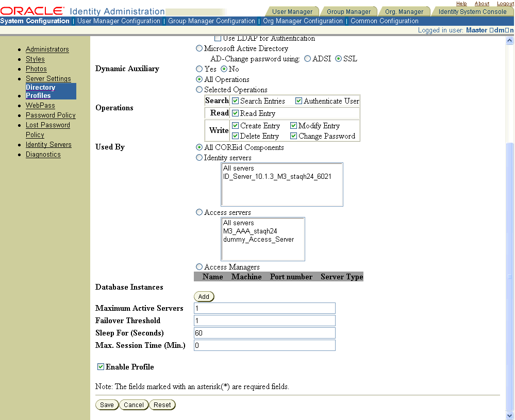Screen dimensions: 515x420
Task: Set Dynamic Auxiliary to Yes
Action: 199,69
